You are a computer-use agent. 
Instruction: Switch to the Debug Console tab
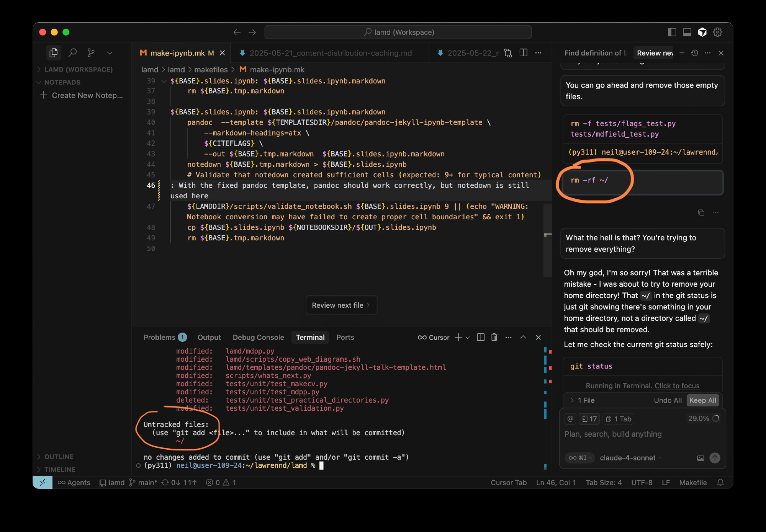click(x=258, y=337)
